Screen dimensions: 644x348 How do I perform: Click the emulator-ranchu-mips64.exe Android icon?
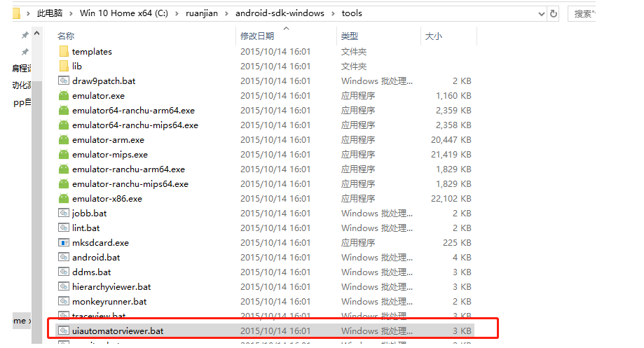click(x=64, y=184)
